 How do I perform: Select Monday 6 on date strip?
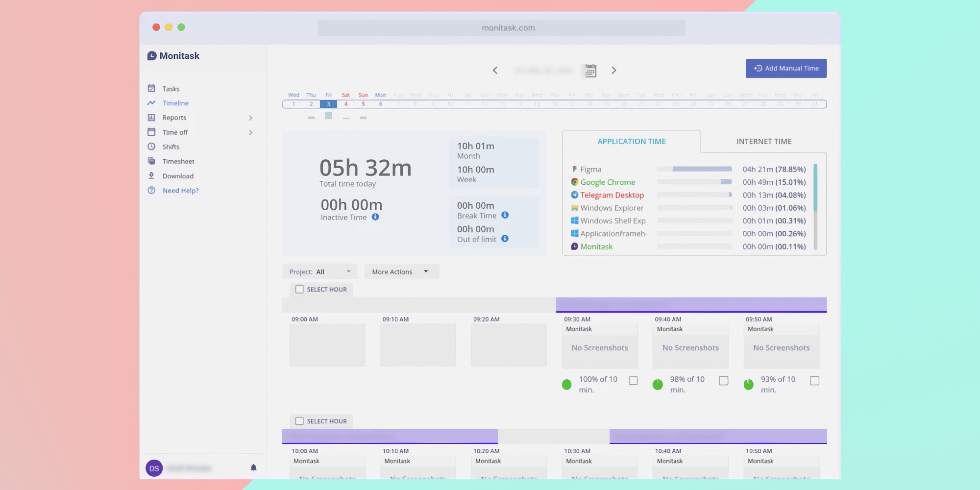[x=381, y=104]
